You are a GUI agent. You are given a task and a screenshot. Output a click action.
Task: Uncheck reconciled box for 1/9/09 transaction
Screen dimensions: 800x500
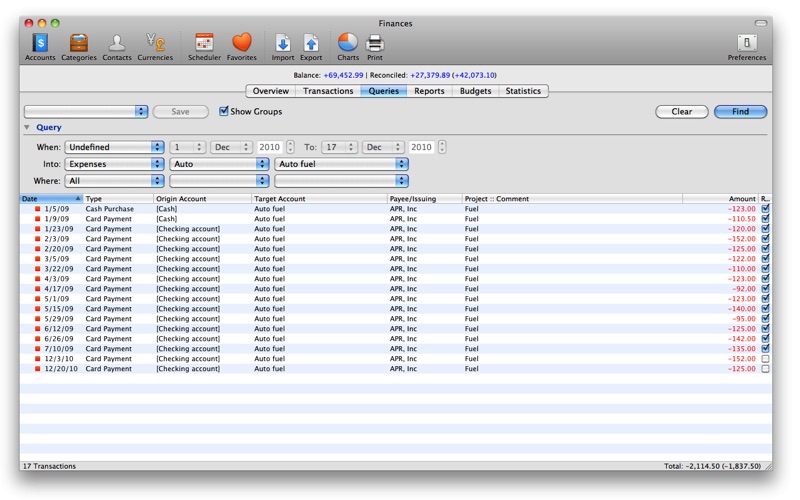765,218
